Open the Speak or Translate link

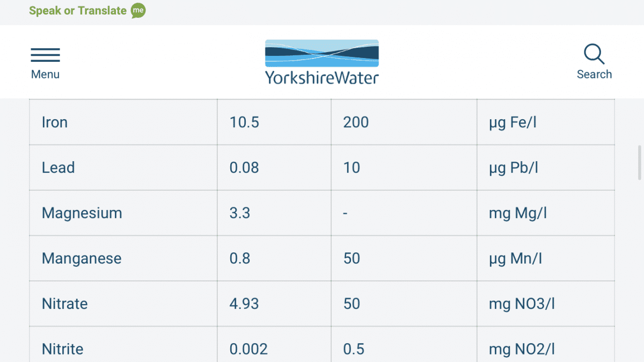[78, 11]
